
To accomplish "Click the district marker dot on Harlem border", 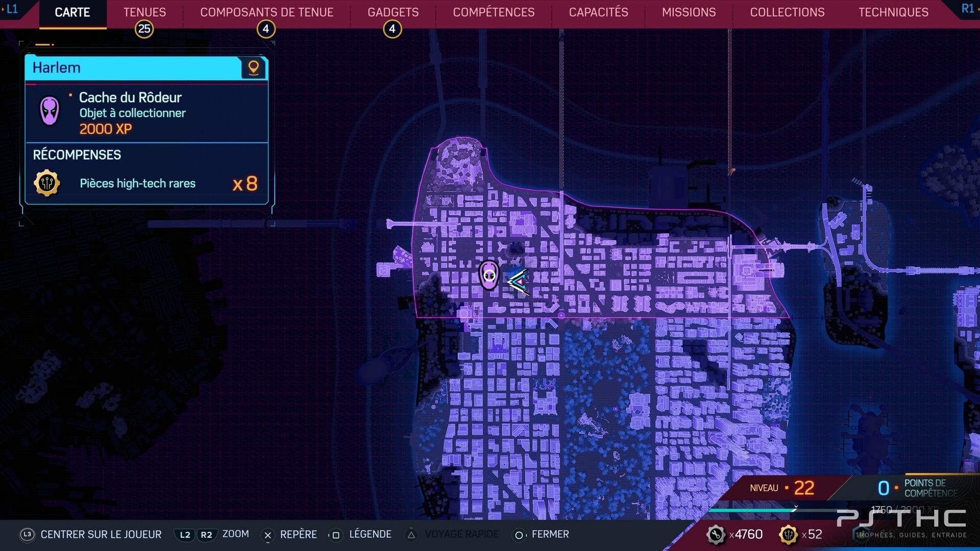I will 561,316.
